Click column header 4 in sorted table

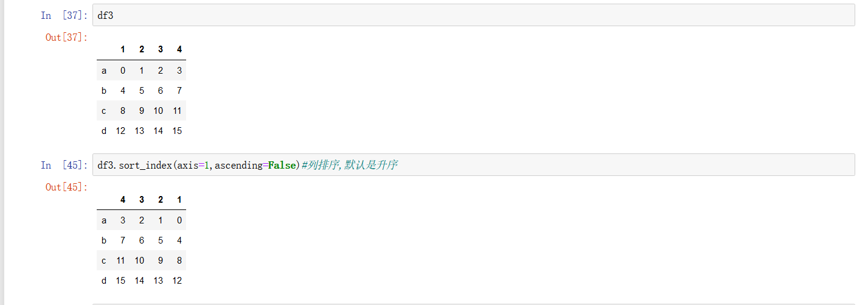click(123, 200)
